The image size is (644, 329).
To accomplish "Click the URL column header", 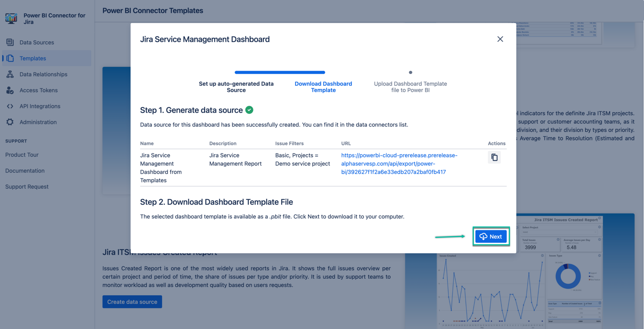I will [346, 143].
